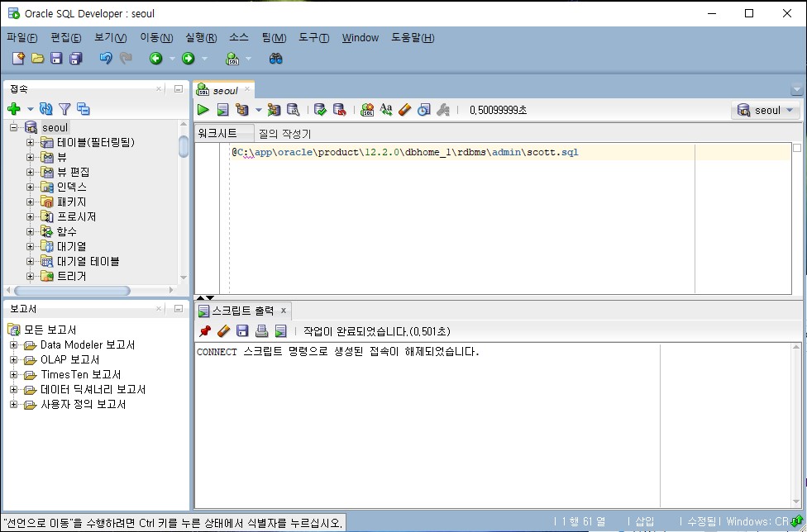Run statement with the green play icon
Viewport: 807px width, 532px height.
point(203,110)
